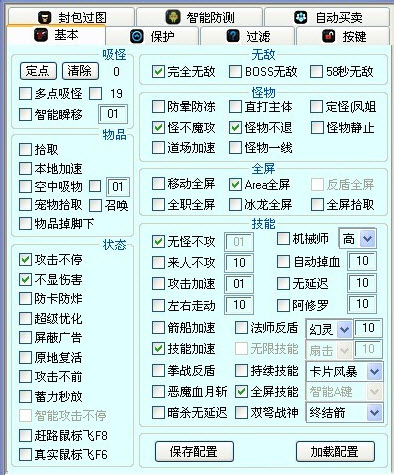Uncheck the 无怪不攻 checkbox

tap(158, 242)
